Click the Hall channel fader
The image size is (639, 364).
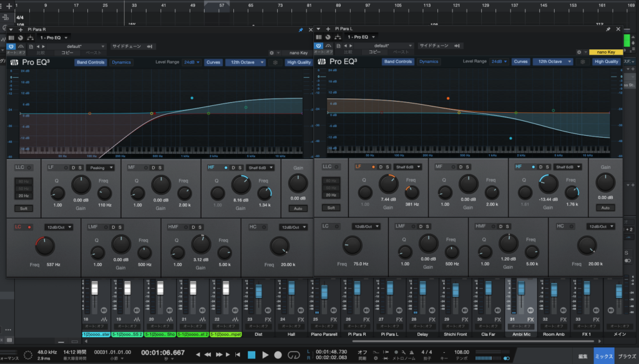click(x=291, y=288)
